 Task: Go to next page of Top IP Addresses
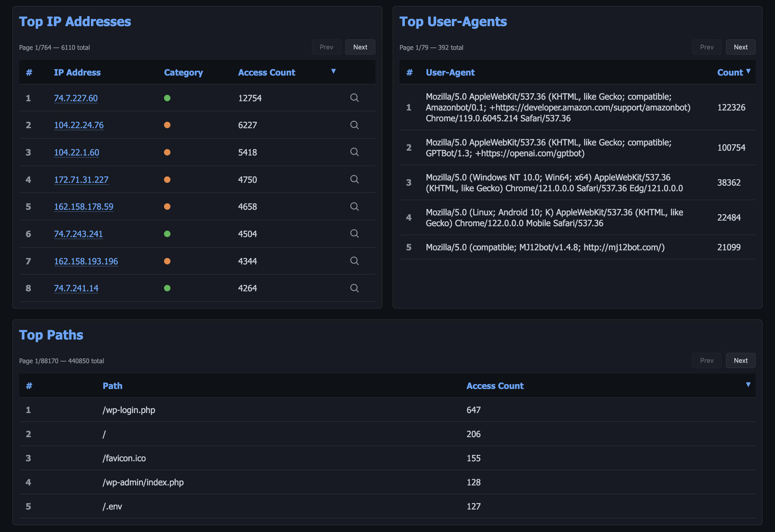(x=360, y=47)
